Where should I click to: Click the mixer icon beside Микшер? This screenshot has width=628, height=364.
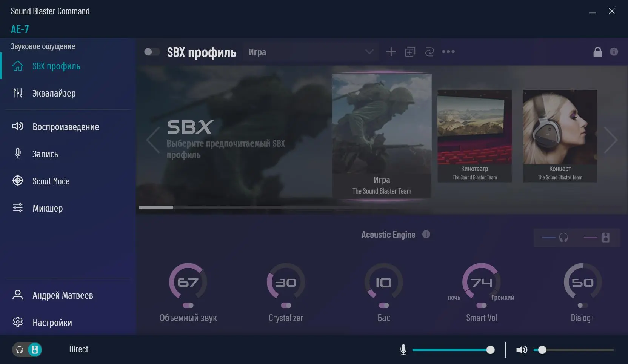[x=18, y=208]
